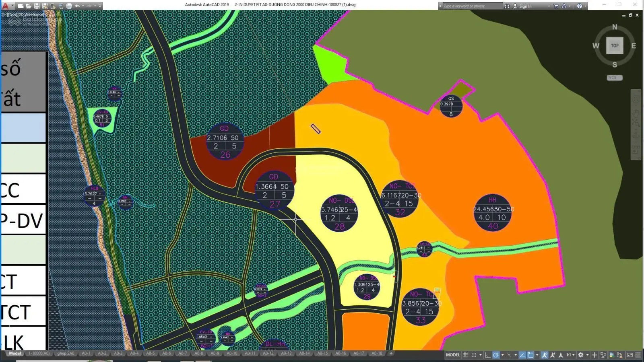The height and width of the screenshot is (362, 644).
Task: Click the Open file icon
Action: 29,6
